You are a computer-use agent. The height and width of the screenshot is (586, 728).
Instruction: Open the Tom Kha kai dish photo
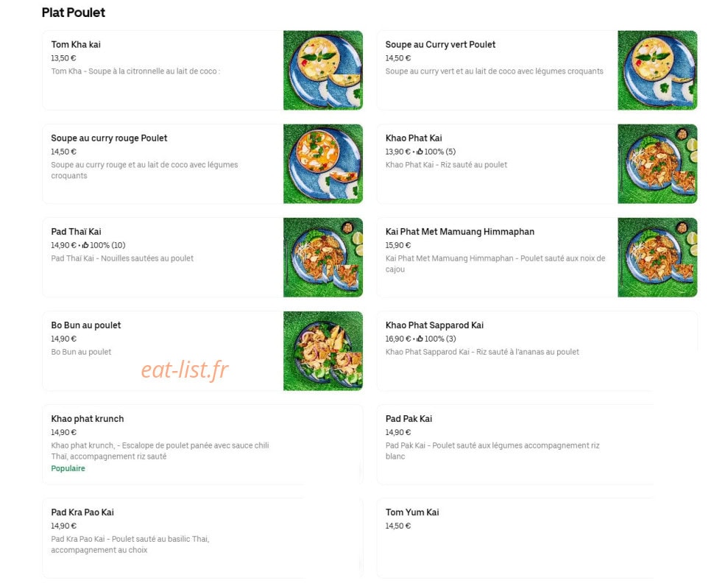[323, 70]
